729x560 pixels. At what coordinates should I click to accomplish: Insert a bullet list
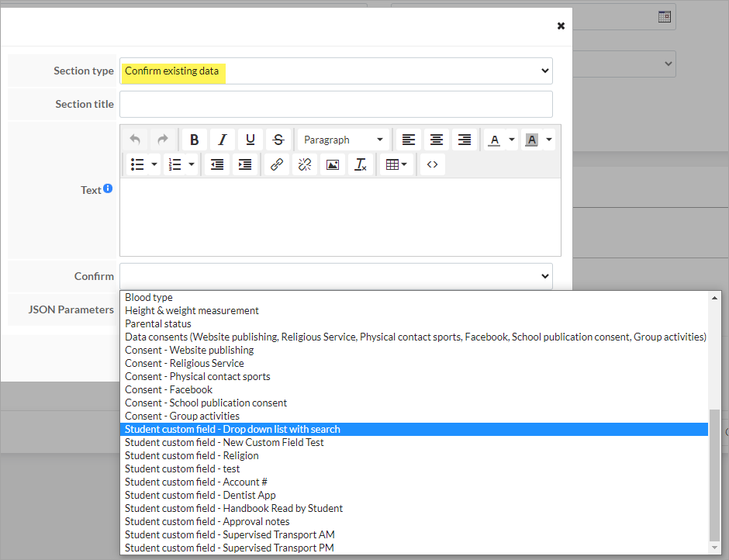[137, 164]
